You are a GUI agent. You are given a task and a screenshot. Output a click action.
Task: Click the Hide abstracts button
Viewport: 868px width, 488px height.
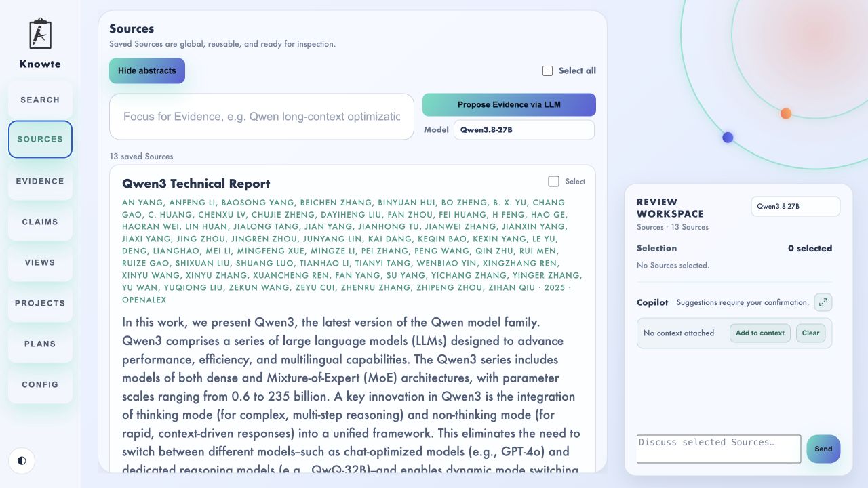click(147, 70)
